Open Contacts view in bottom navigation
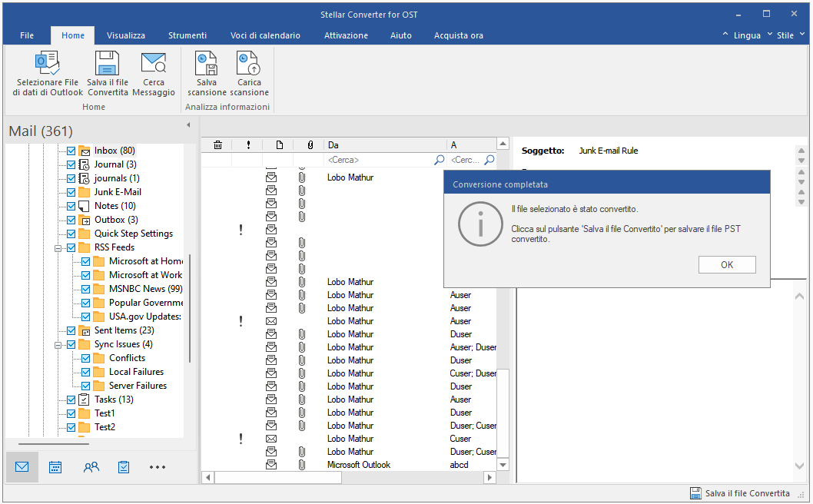Screen dimensions: 813x504 (x=91, y=467)
